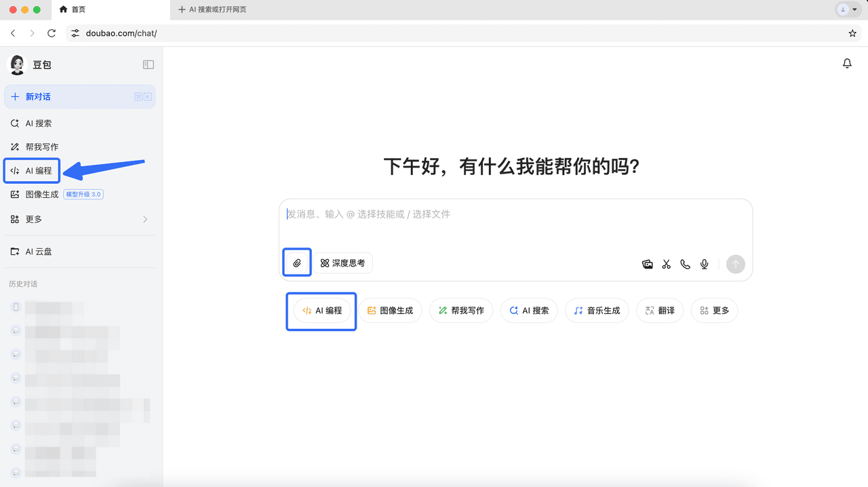Toggle 深度思考 deep thinking mode

coord(342,263)
